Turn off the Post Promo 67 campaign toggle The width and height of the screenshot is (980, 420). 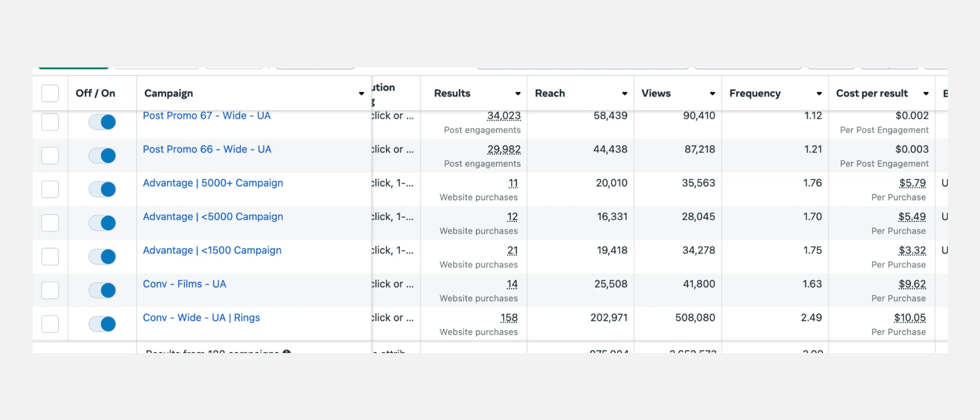click(x=102, y=122)
